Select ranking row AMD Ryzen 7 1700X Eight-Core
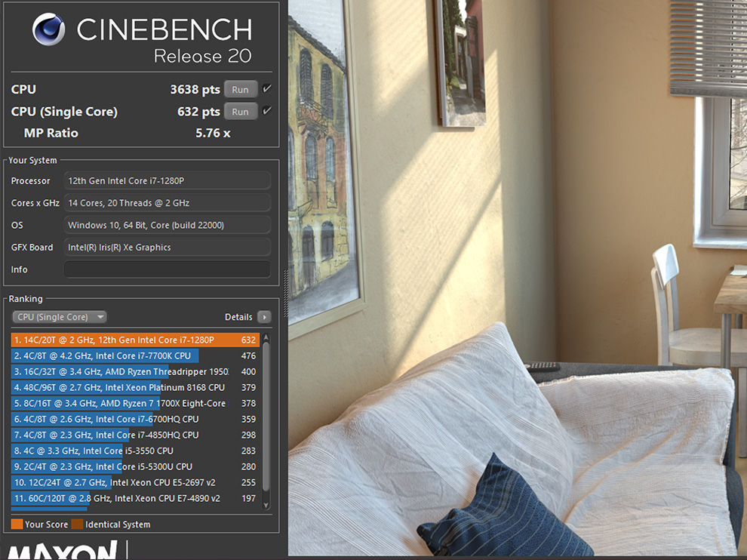This screenshot has width=747, height=560. tap(135, 403)
